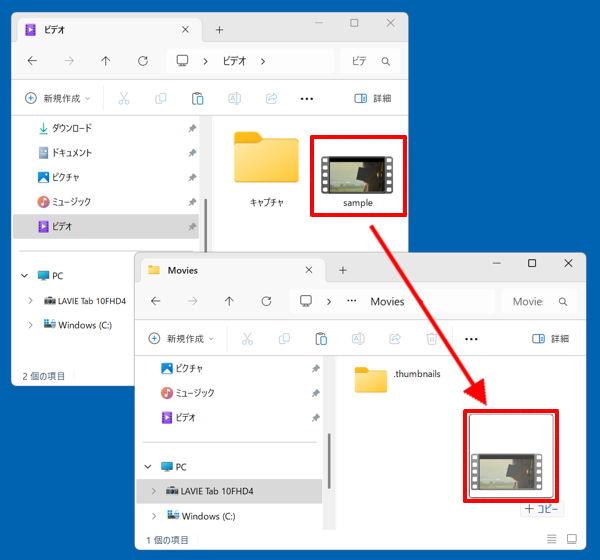
Task: Click the share icon in Movies window toolbar
Action: (395, 338)
